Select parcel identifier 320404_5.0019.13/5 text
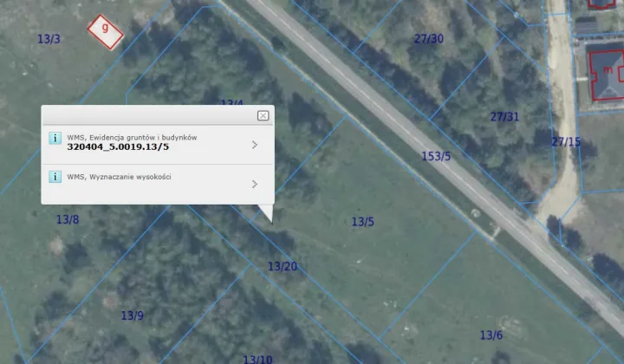The width and height of the screenshot is (624, 364). [118, 146]
